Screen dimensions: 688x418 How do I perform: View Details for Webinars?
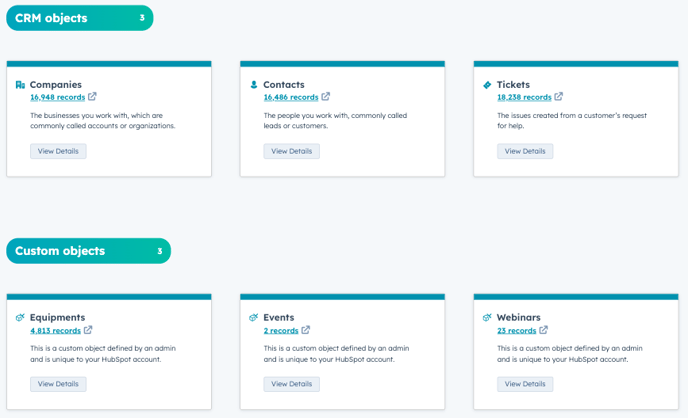(525, 384)
